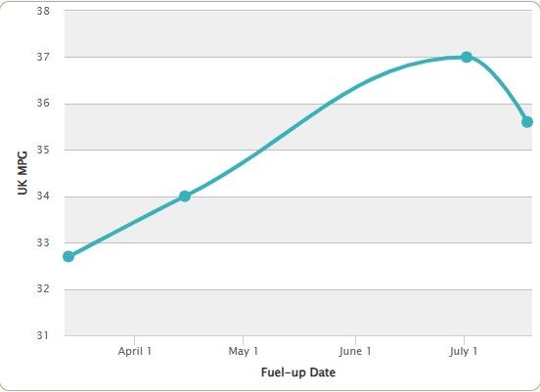Click the peak data point at 37 MPG
This screenshot has height=392, width=540.
(467, 57)
